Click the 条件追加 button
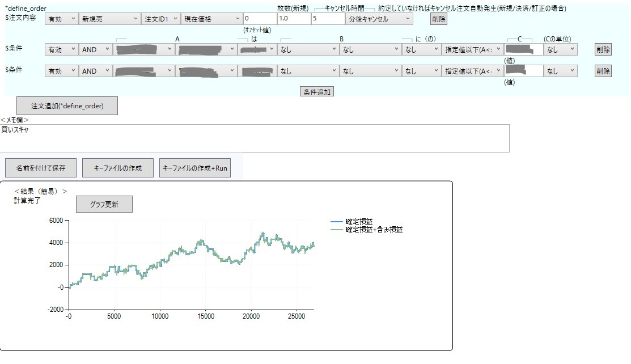631x364 pixels. coord(317,92)
